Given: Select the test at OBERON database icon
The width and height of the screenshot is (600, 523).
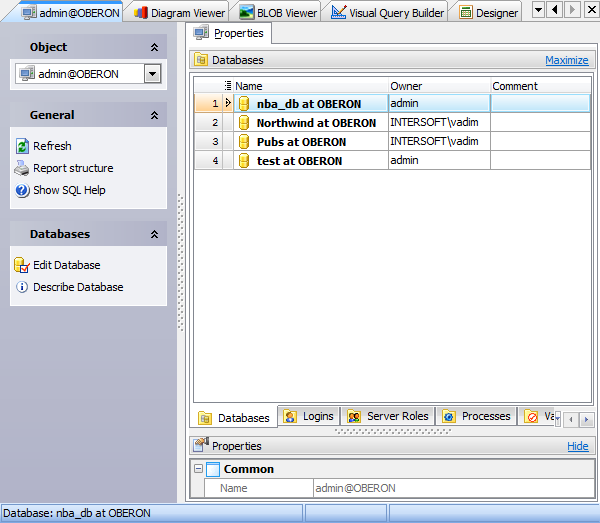Looking at the screenshot, I should [243, 161].
